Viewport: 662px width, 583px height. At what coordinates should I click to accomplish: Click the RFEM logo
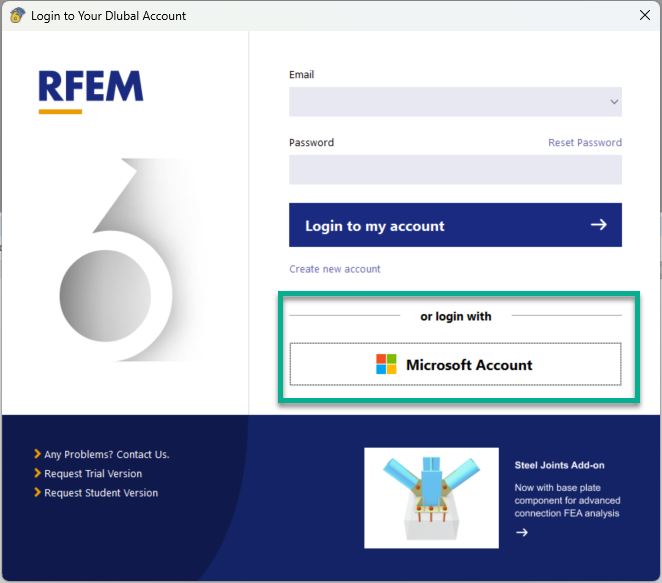91,91
